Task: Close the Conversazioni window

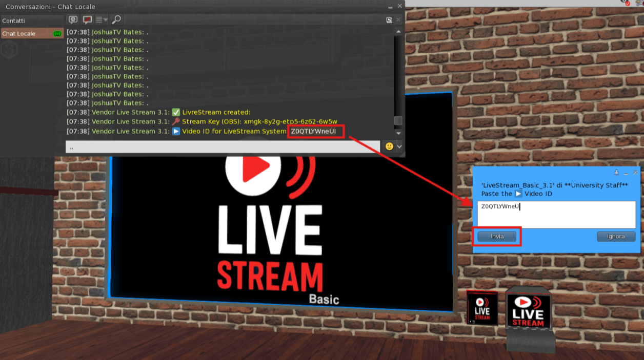Action: point(399,7)
